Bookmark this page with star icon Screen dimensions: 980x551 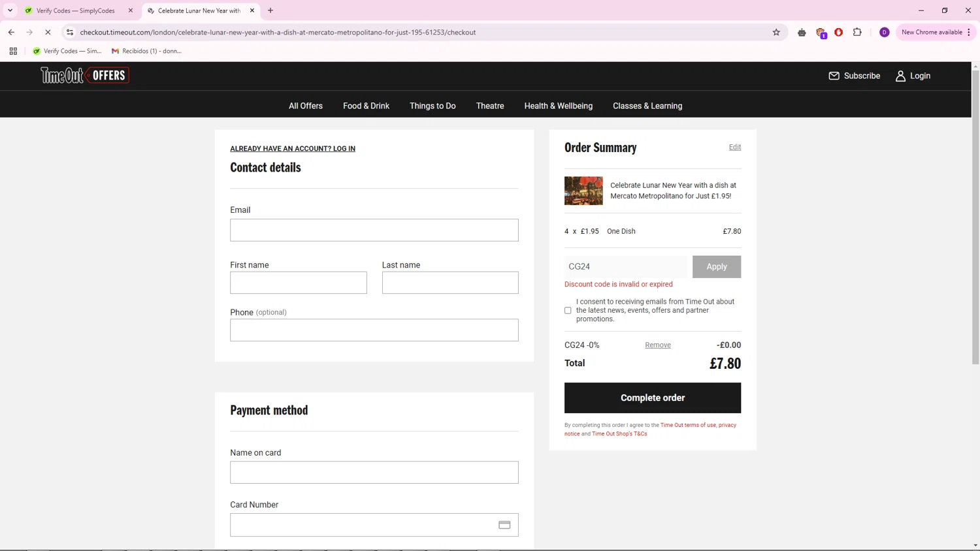tap(776, 32)
